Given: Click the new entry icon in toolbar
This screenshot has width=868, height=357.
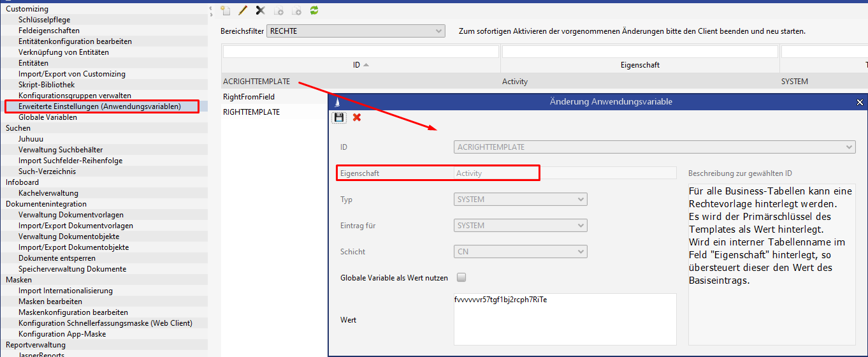Looking at the screenshot, I should point(225,10).
